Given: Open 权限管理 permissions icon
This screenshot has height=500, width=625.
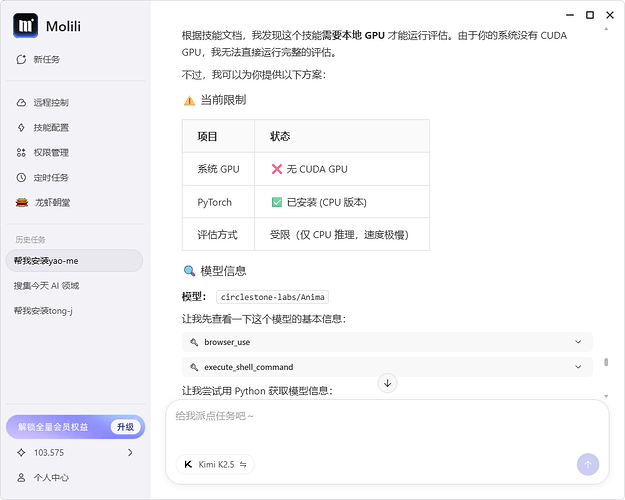Looking at the screenshot, I should [21, 152].
